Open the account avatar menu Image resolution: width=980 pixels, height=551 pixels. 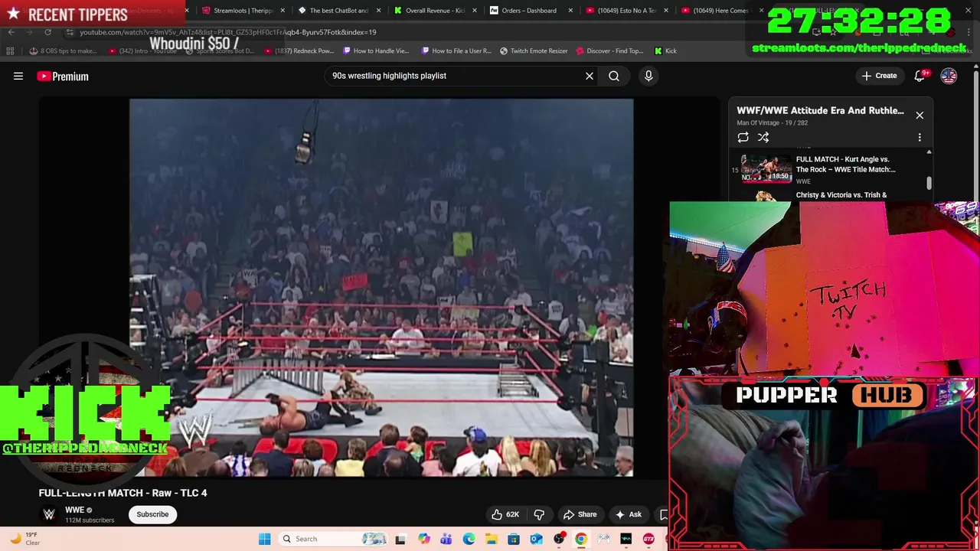(949, 76)
